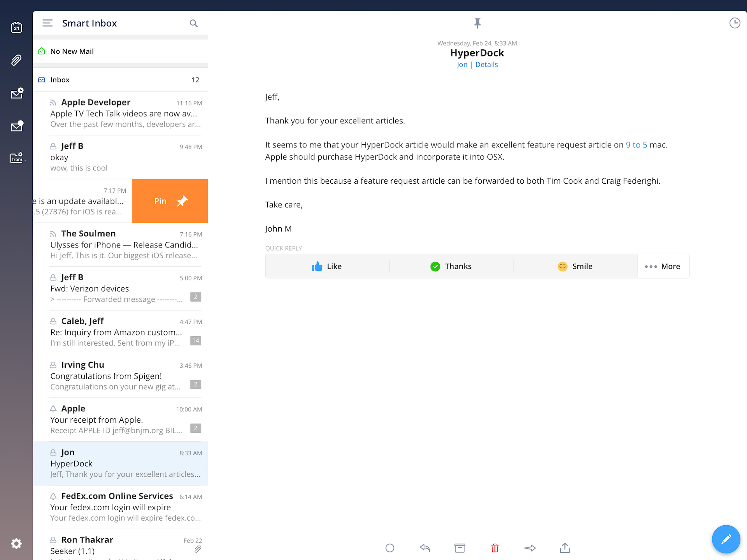
Task: Click the Like quick reply button
Action: point(327,266)
